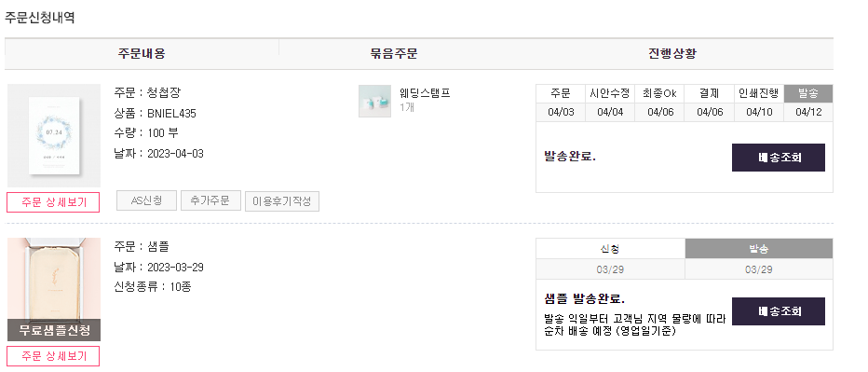Open the free sample order thumbnail
This screenshot has height=372, width=868.
click(54, 289)
